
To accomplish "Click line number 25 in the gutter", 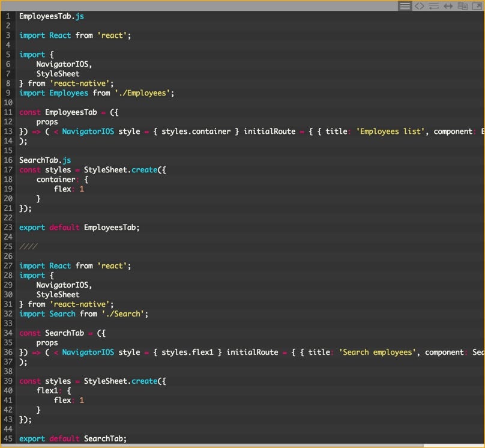I will click(8, 247).
